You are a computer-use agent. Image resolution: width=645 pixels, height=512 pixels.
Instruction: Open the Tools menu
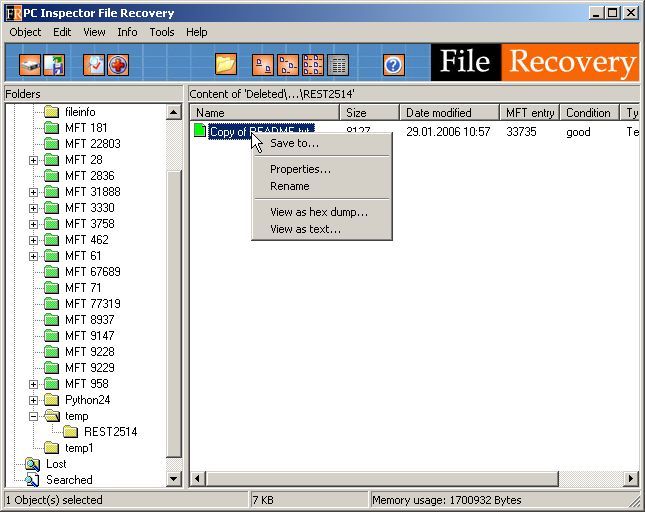(162, 32)
